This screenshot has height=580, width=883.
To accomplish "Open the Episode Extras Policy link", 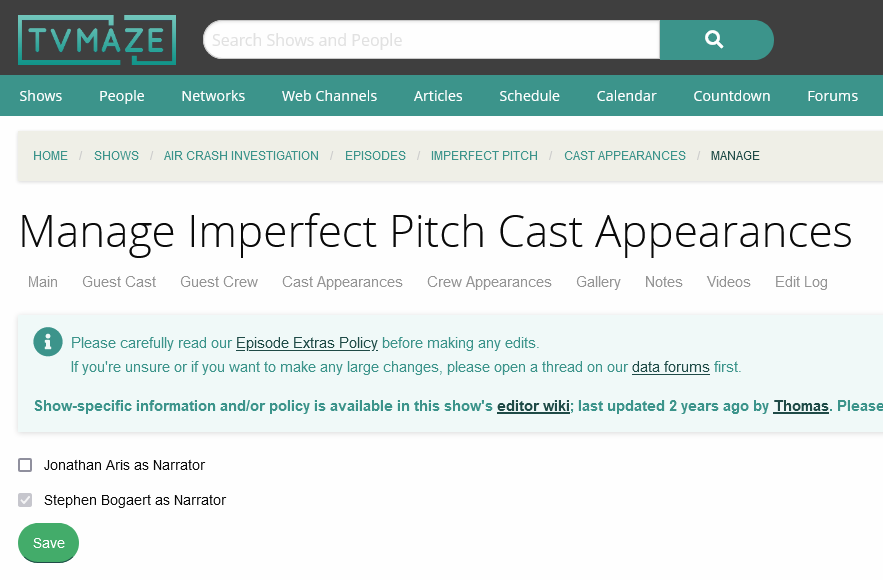I will click(x=307, y=343).
